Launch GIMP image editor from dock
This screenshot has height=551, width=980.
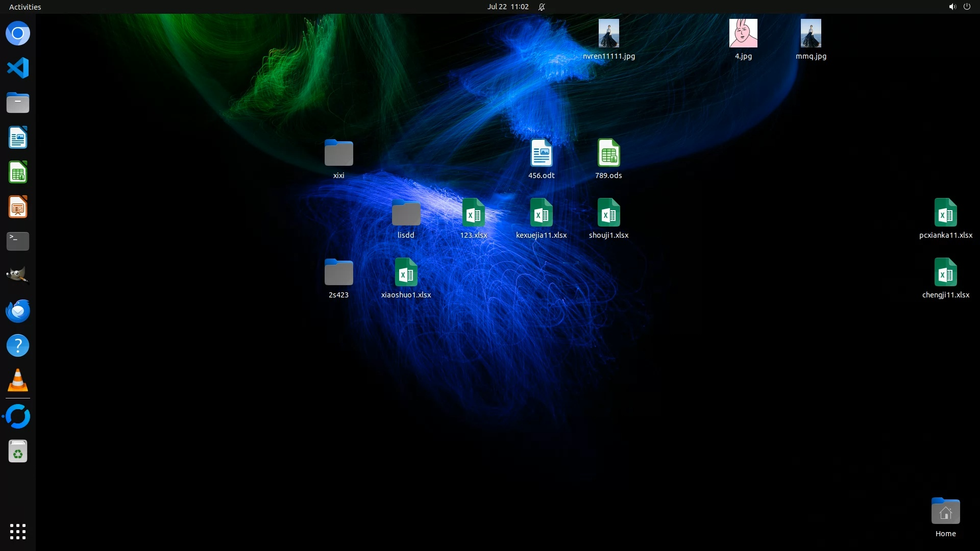18,275
